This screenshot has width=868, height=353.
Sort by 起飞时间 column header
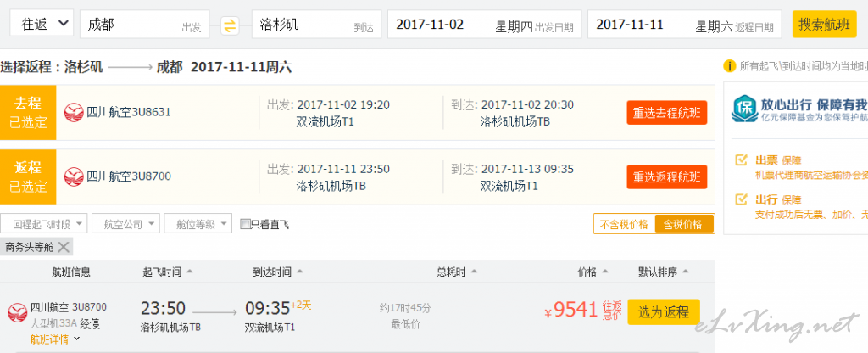click(x=168, y=272)
